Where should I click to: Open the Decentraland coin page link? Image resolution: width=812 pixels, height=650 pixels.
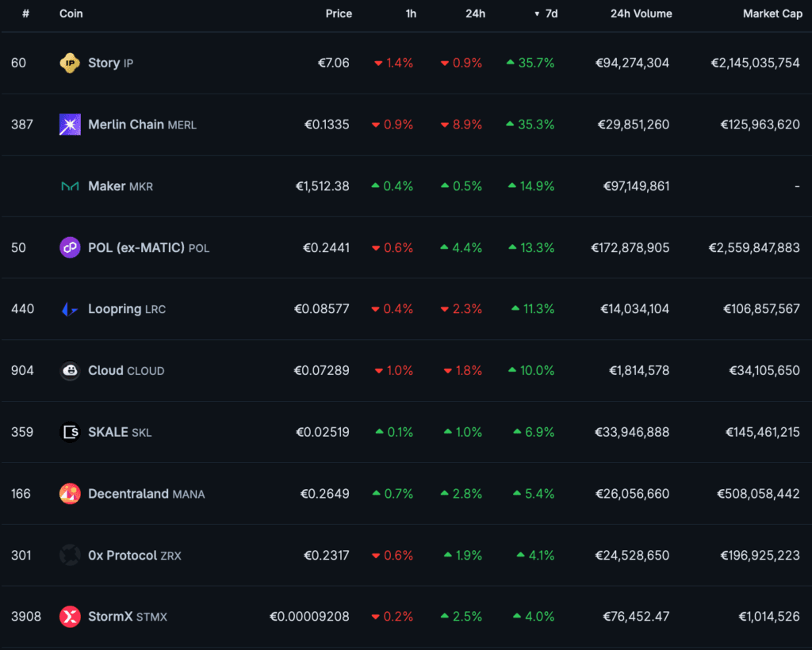(x=146, y=494)
